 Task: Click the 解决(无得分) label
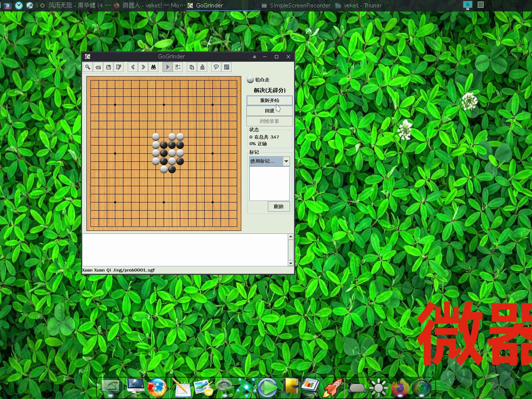click(270, 90)
